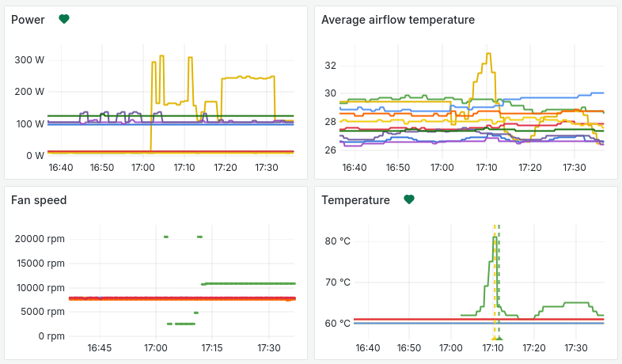
Task: Open the Power panel title menu
Action: click(28, 20)
